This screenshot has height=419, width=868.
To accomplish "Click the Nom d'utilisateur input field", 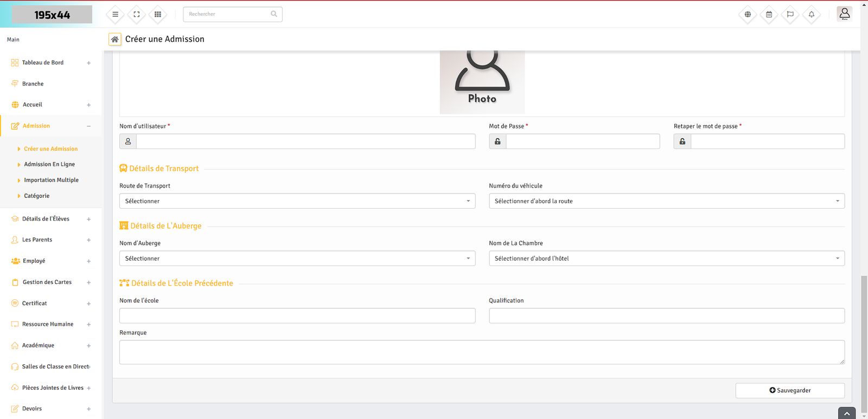I will coord(305,141).
